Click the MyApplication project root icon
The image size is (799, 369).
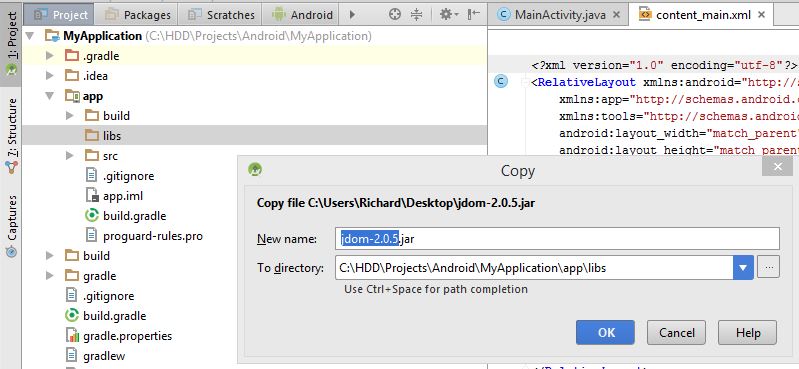click(52, 36)
